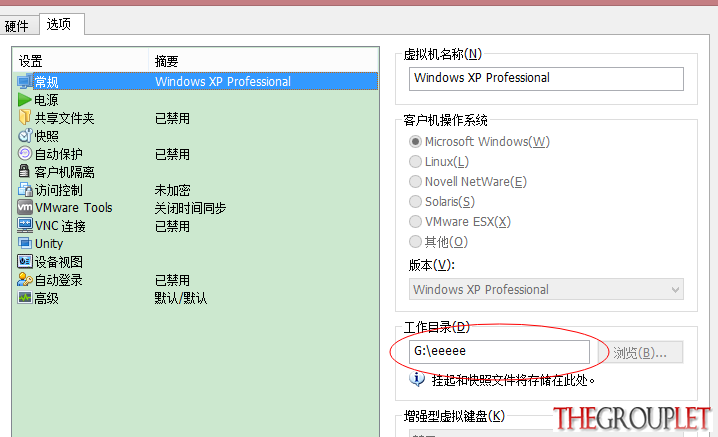Switch to the 硬件 hardware tab
Image resolution: width=718 pixels, height=437 pixels.
pyautogui.click(x=17, y=26)
